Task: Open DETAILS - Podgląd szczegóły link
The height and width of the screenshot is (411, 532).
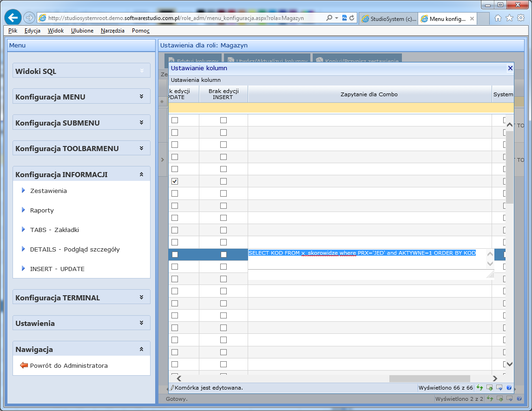Action: click(x=75, y=250)
